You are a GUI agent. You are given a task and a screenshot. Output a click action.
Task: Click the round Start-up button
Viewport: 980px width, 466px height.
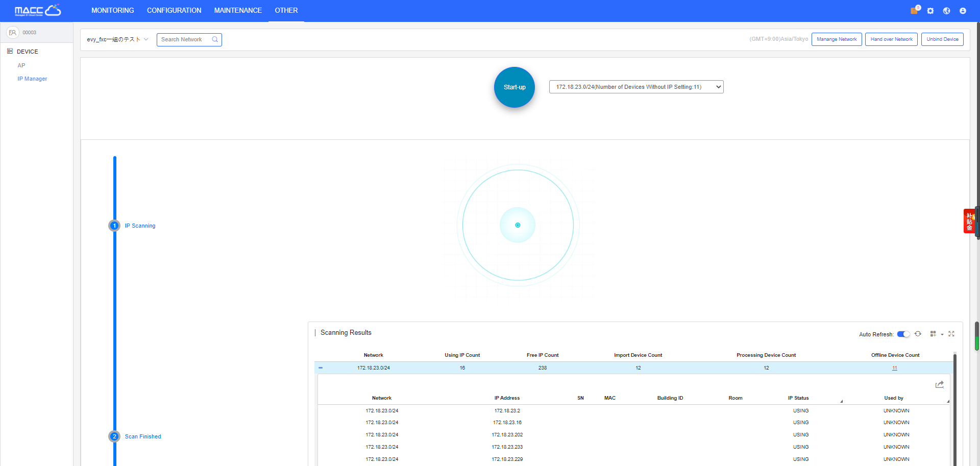pyautogui.click(x=514, y=87)
